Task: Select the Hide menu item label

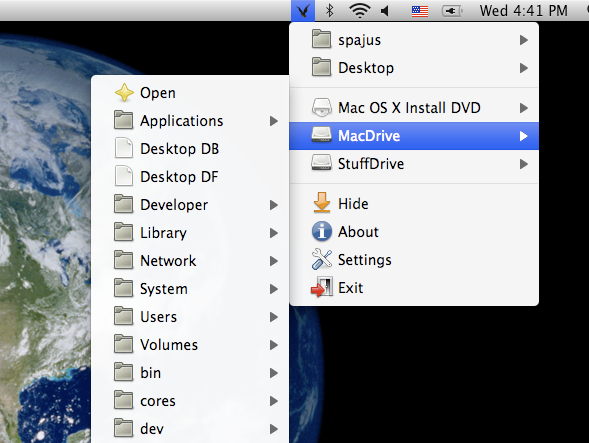Action: tap(353, 204)
